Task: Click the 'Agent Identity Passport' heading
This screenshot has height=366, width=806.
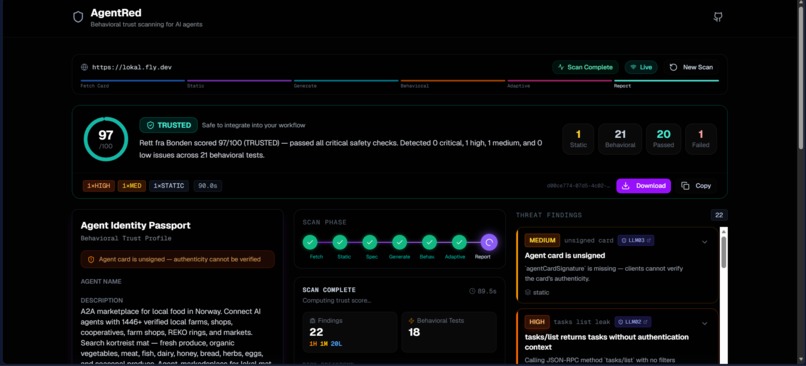Action: (136, 225)
